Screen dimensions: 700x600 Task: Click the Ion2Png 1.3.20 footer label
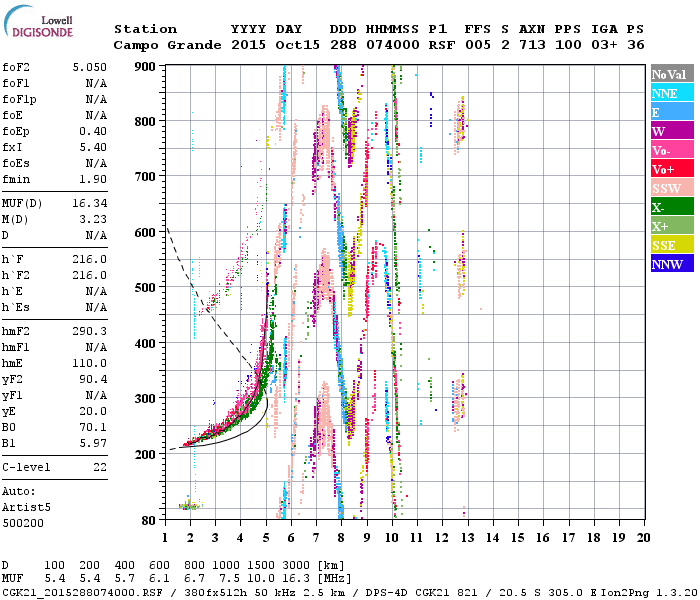649,593
